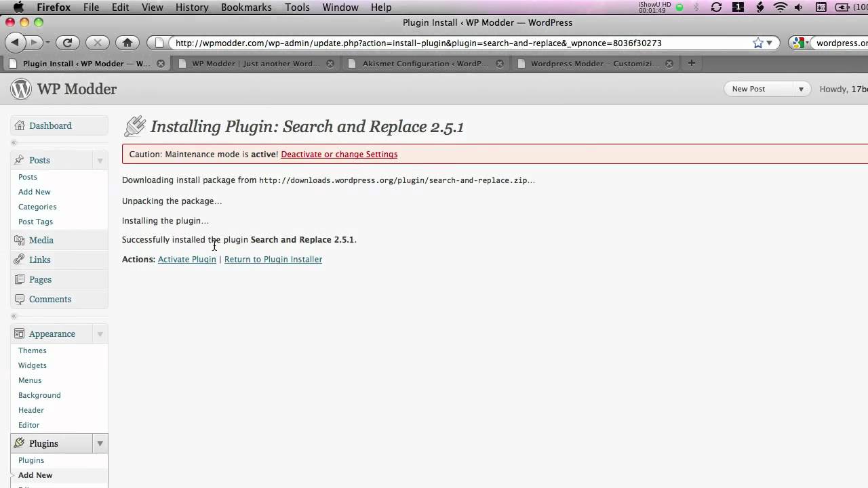Click the Posts pushpin icon
The height and width of the screenshot is (488, 868).
point(19,160)
